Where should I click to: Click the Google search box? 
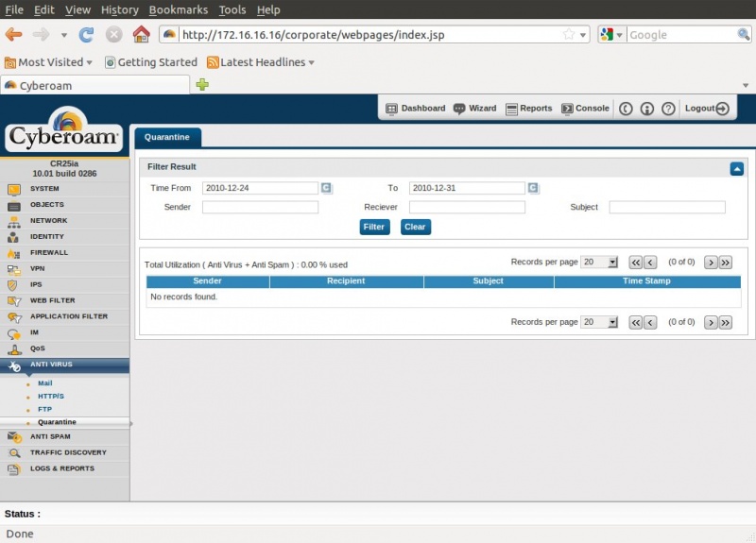682,35
